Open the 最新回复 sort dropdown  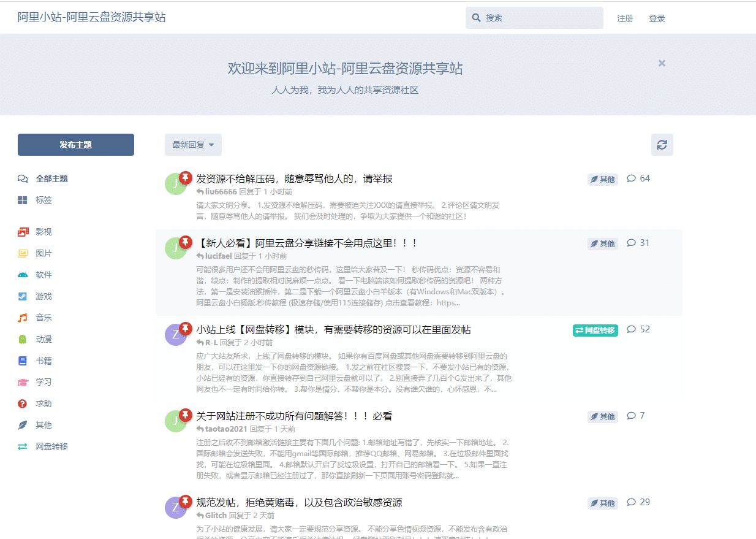(193, 145)
